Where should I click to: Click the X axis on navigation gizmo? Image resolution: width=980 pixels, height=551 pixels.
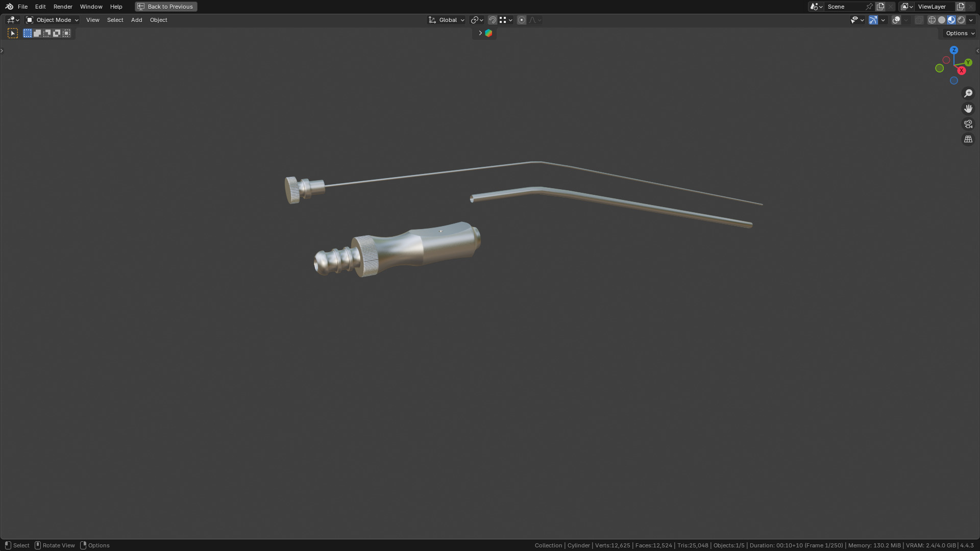[962, 70]
